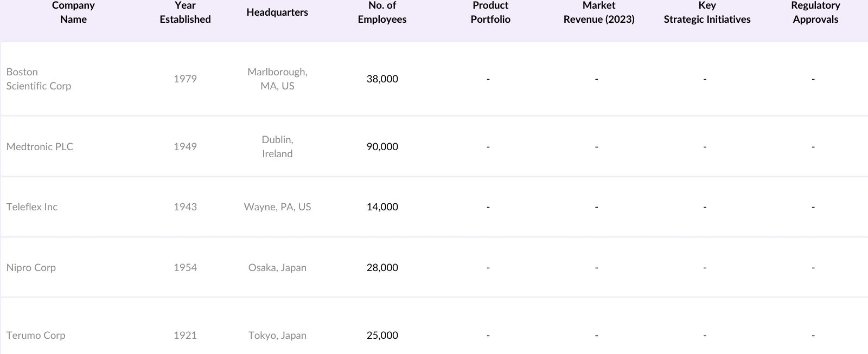
Task: Click Nipro's Product Portfolio dash cell
Action: point(488,268)
